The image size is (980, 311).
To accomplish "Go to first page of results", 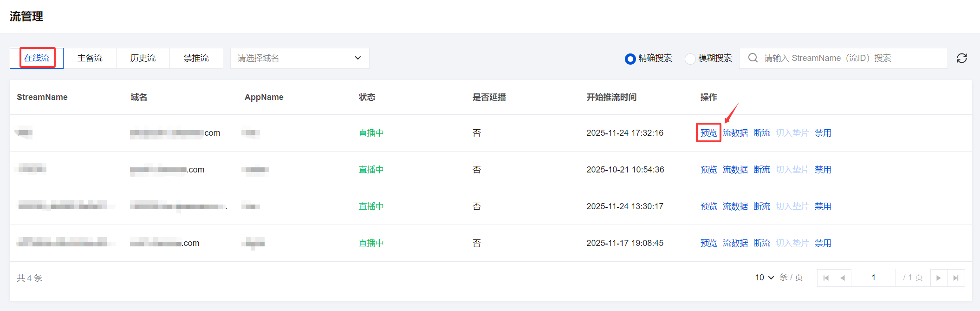I will point(825,278).
